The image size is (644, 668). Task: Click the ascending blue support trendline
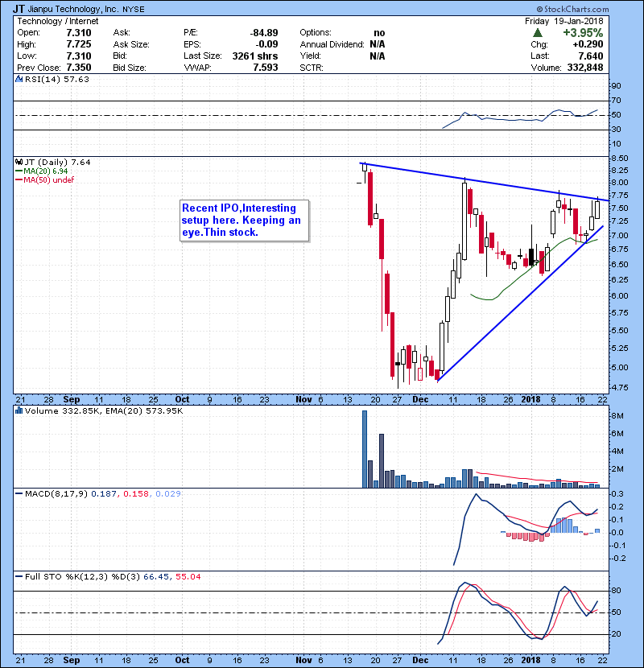[x=520, y=303]
